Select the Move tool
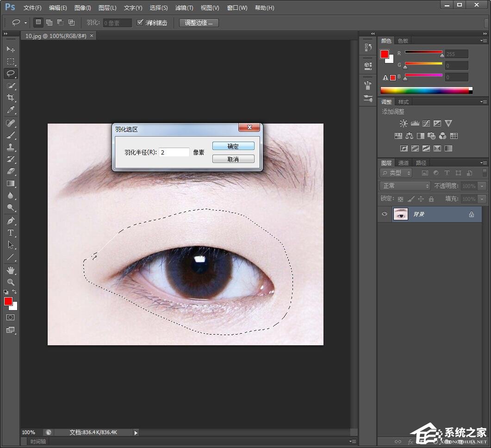This screenshot has height=448, width=491. pyautogui.click(x=11, y=50)
